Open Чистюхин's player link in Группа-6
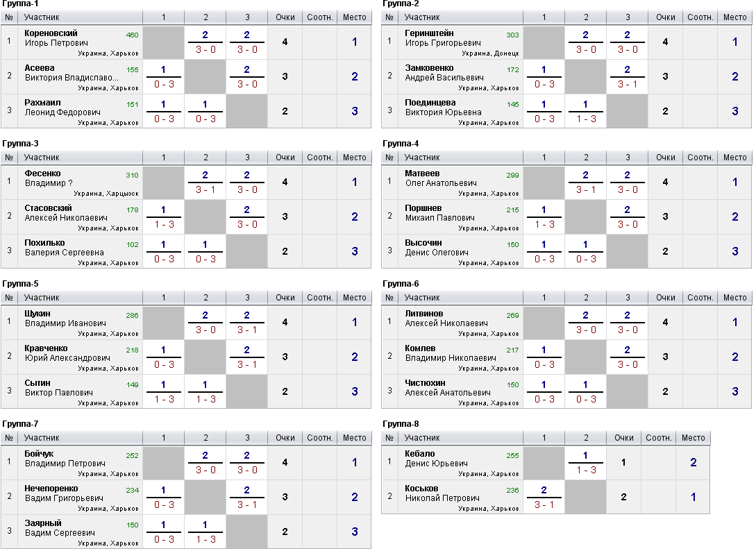The width and height of the screenshot is (756, 551). click(x=425, y=383)
